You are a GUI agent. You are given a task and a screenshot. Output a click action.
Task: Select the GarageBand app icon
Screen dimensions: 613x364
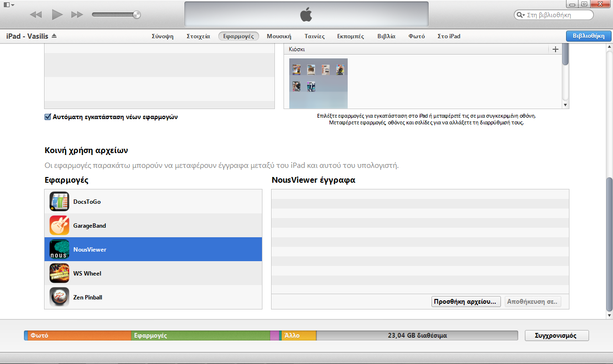[x=59, y=225]
